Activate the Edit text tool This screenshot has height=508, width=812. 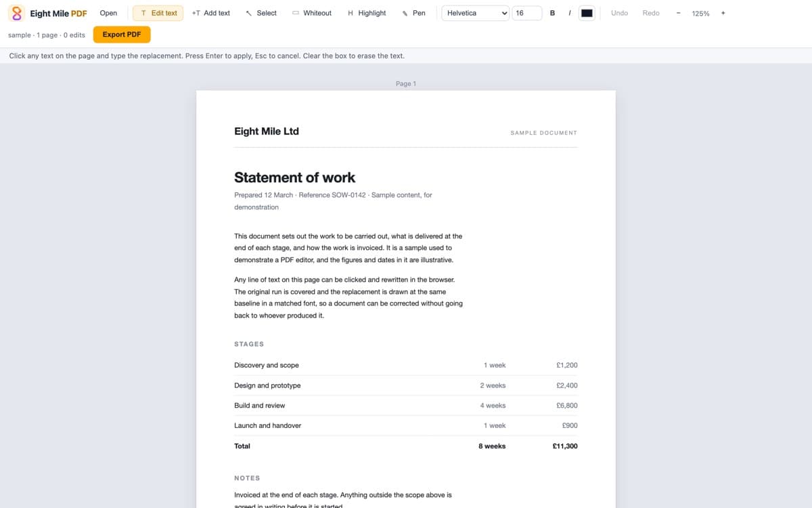(x=158, y=13)
